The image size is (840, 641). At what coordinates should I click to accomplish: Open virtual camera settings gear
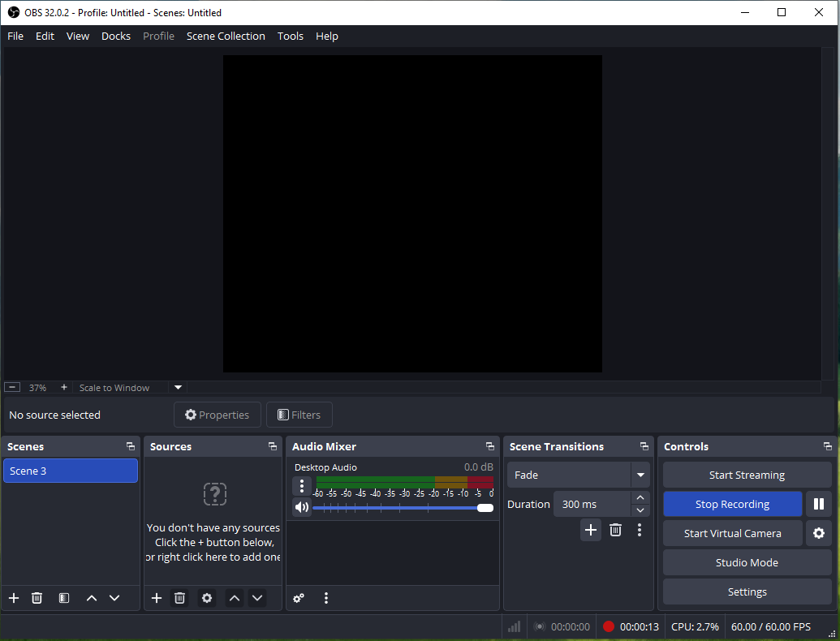[x=819, y=533]
